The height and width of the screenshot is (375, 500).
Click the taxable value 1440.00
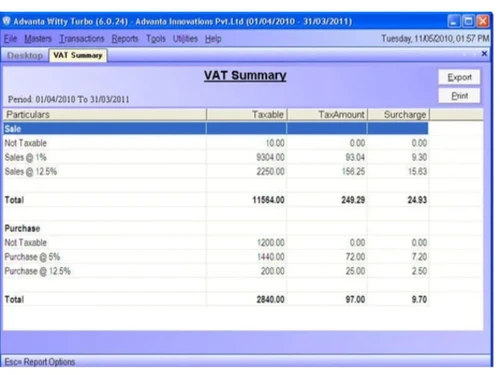coord(270,257)
